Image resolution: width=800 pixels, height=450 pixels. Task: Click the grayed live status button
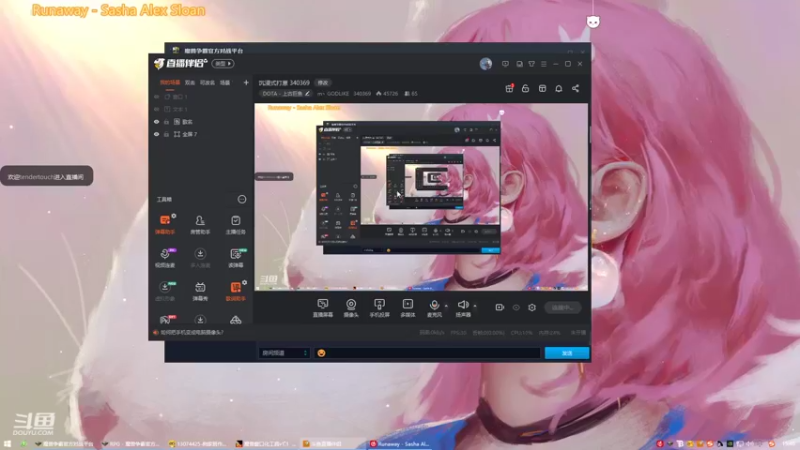(563, 308)
